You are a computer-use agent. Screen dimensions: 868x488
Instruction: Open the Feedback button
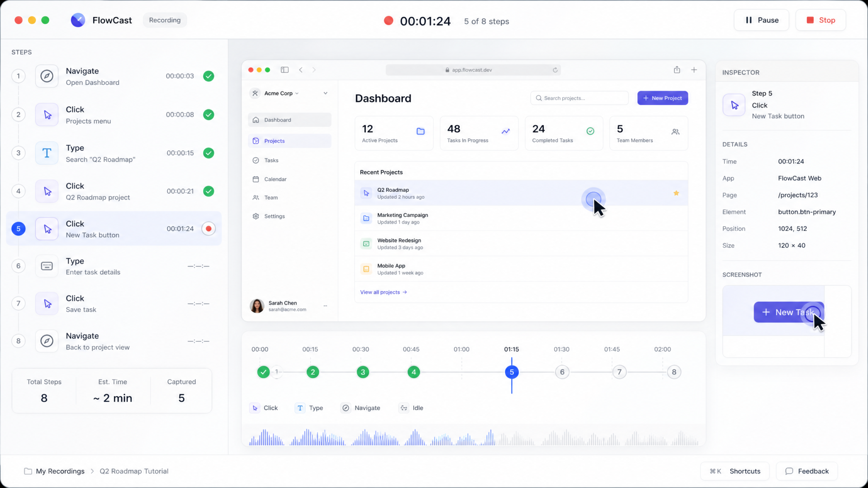tap(807, 471)
